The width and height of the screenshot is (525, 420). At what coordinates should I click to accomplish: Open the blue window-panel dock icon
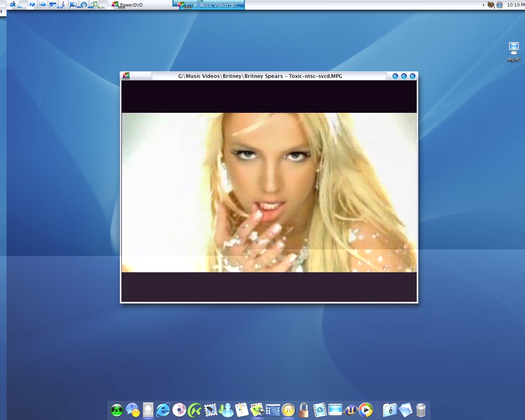[273, 410]
